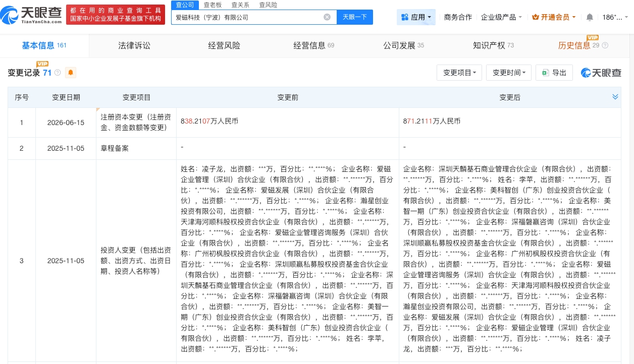Screen dimensions: 634x364
Task: Switch to the 经营风险 tab
Action: (x=224, y=45)
